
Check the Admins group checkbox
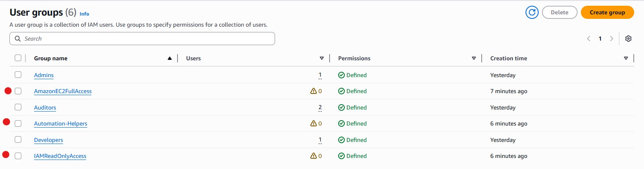[x=18, y=75]
